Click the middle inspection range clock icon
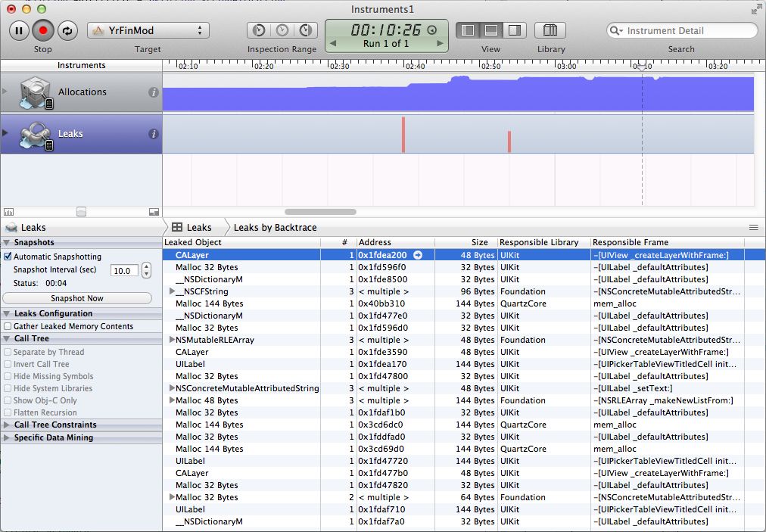Screen dimensions: 766x532 (x=282, y=30)
